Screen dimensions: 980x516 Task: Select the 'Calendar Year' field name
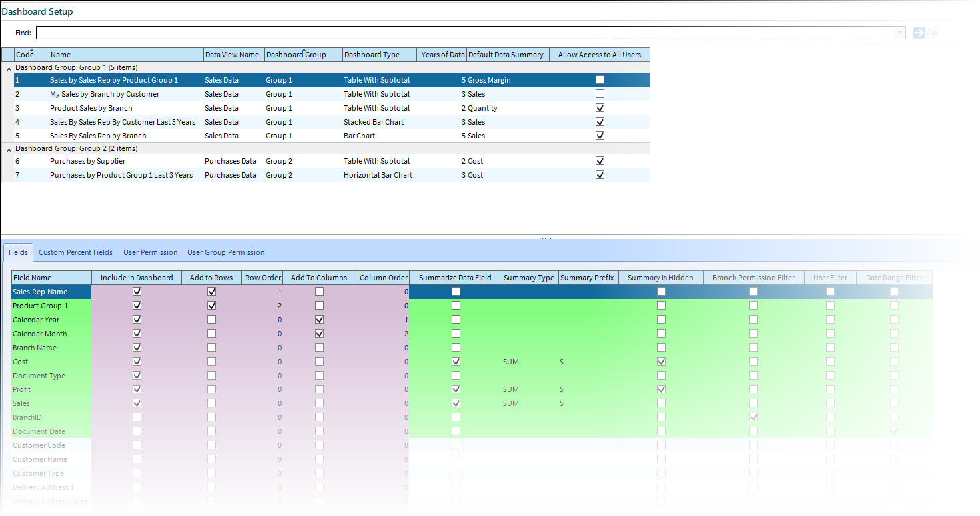36,320
